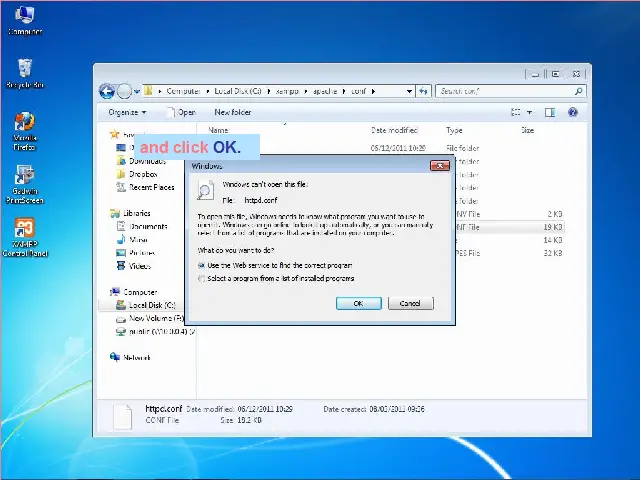This screenshot has height=480, width=640.
Task: Open the Videos library
Action: 133,266
